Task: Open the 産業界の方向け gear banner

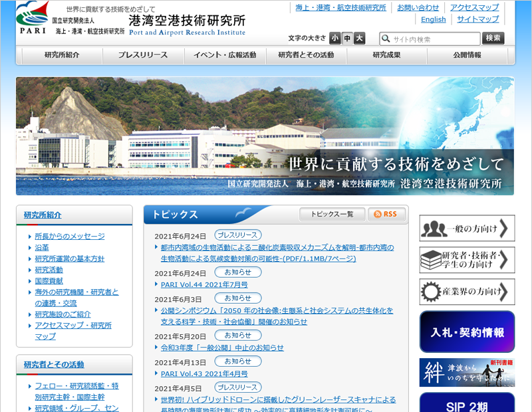Action: pos(467,292)
